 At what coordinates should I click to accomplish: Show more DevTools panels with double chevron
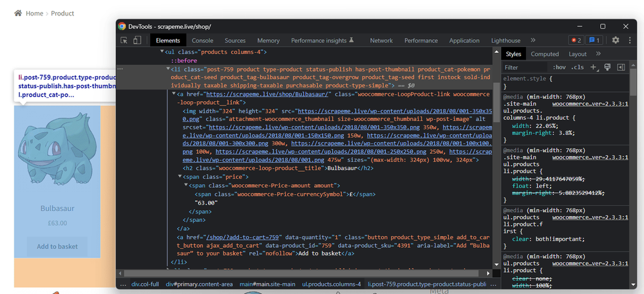click(533, 40)
